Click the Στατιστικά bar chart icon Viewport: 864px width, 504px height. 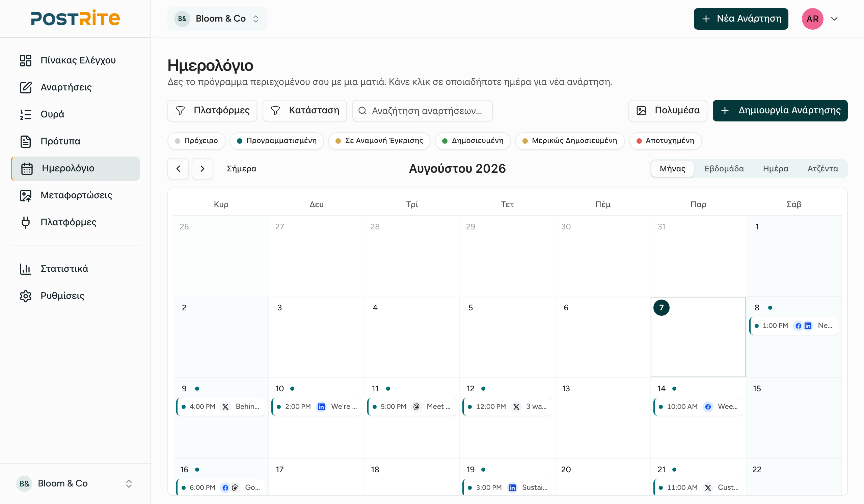(x=26, y=269)
